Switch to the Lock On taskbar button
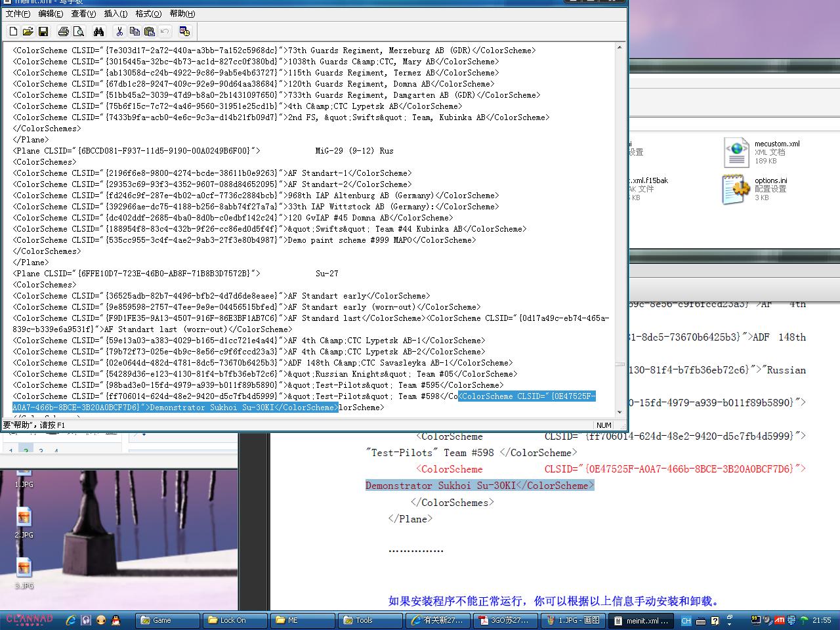This screenshot has width=840, height=630. coord(235,620)
